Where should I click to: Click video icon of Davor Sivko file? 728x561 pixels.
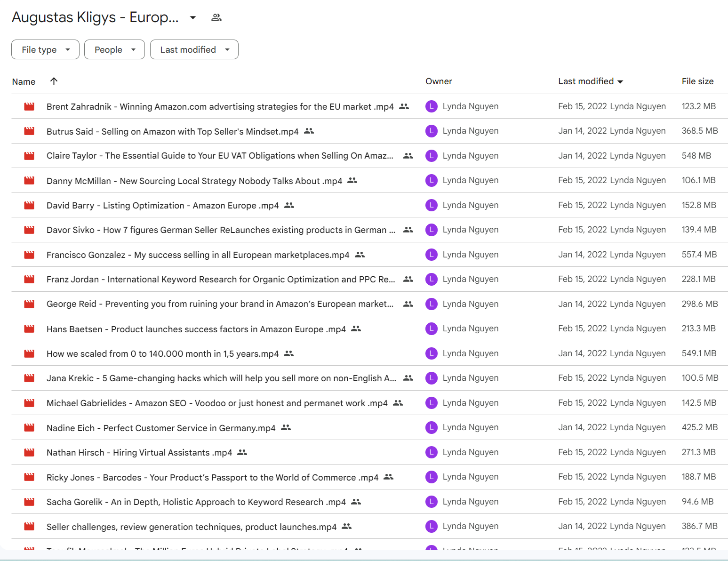point(29,230)
